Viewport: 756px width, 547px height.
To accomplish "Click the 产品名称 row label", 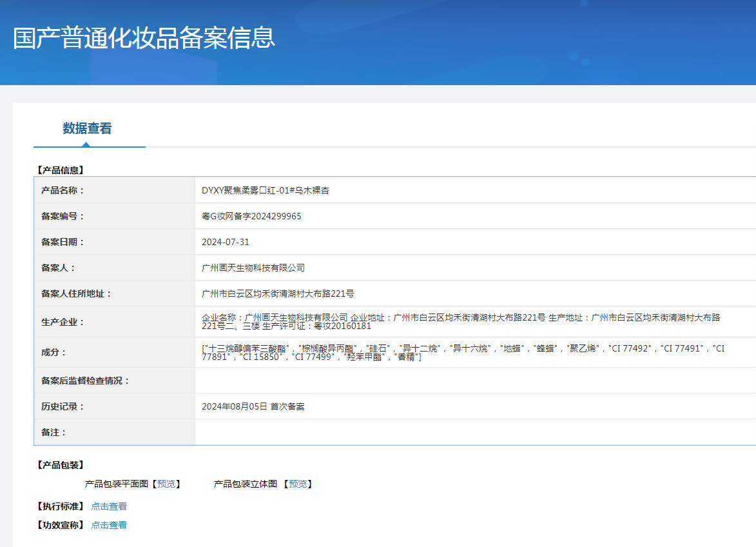I will tap(63, 190).
